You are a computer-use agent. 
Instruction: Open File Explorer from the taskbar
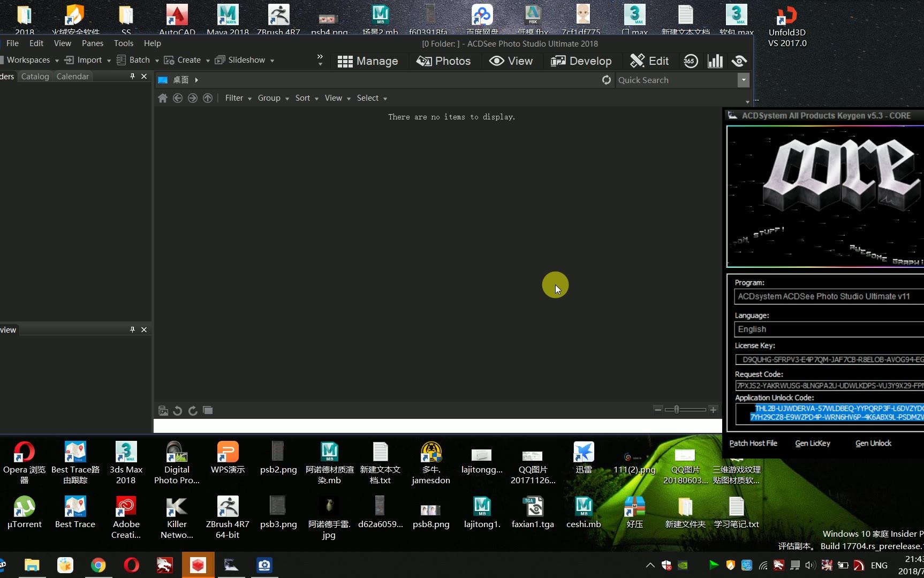pyautogui.click(x=32, y=565)
